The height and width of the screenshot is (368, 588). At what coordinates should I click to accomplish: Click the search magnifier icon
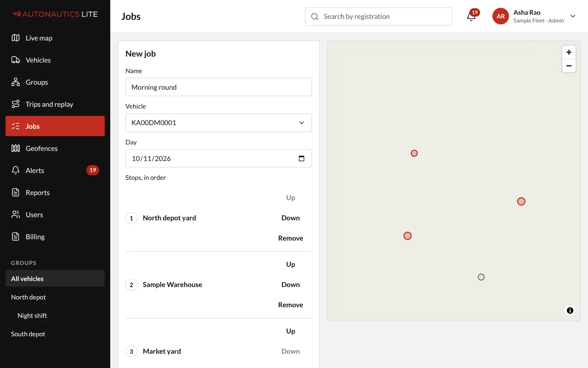pyautogui.click(x=315, y=17)
